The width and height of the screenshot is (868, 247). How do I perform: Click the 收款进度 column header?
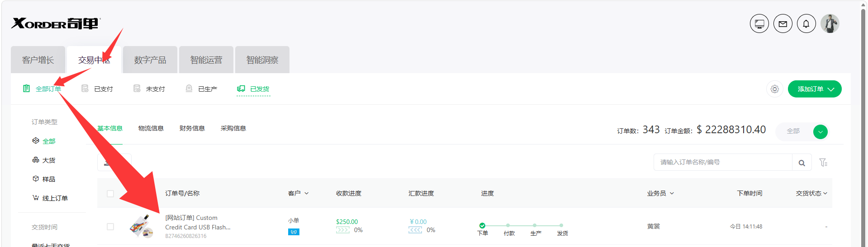[349, 193]
